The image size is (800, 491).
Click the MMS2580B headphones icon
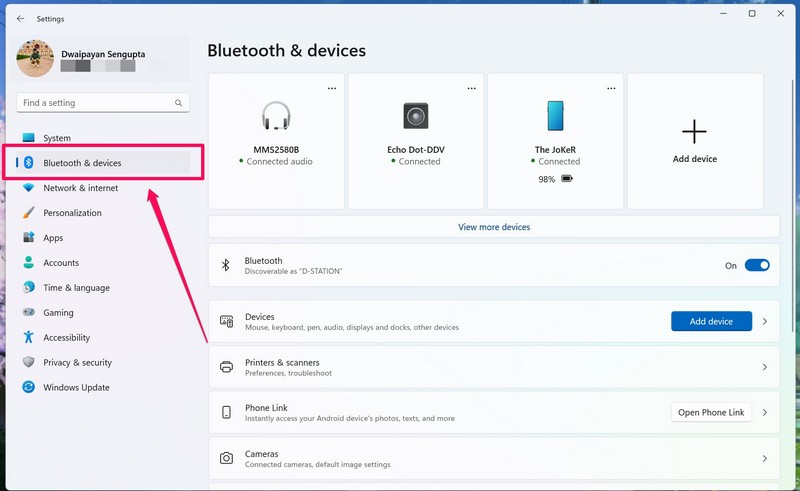276,116
